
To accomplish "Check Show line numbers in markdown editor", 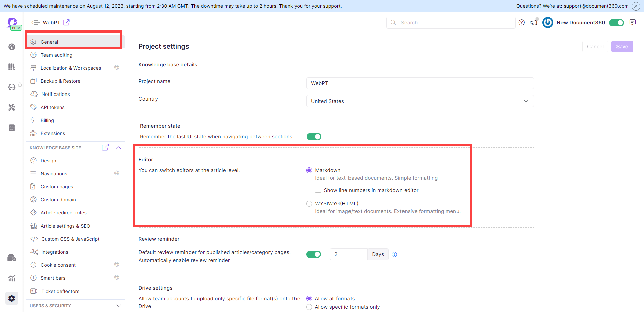I will pyautogui.click(x=318, y=190).
